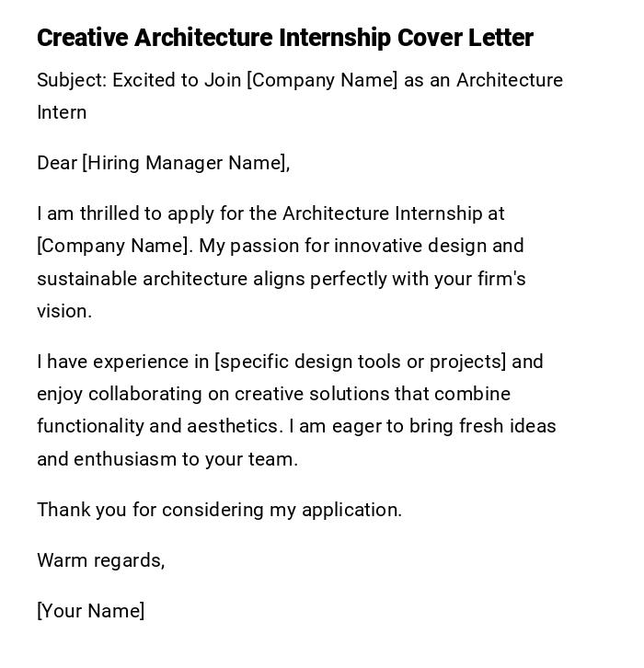Screen dimensions: 644x668
Task: Click the "Thank you for considering my application." line
Action: click(219, 510)
